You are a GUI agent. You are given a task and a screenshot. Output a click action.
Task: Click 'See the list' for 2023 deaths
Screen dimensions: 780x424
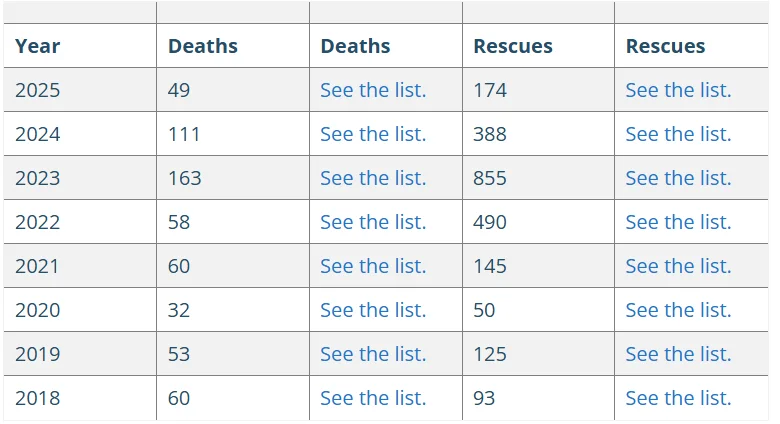click(373, 178)
